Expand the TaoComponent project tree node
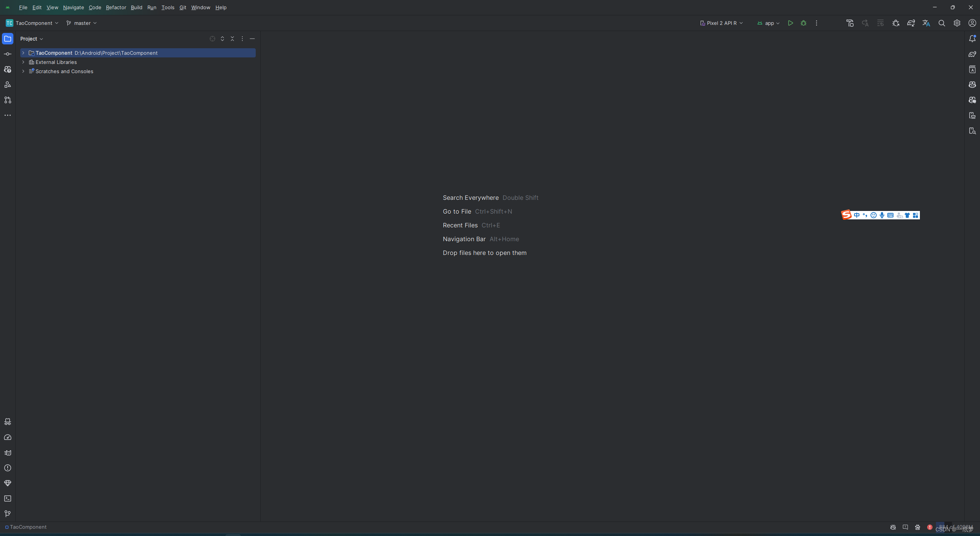The height and width of the screenshot is (536, 980). (23, 53)
